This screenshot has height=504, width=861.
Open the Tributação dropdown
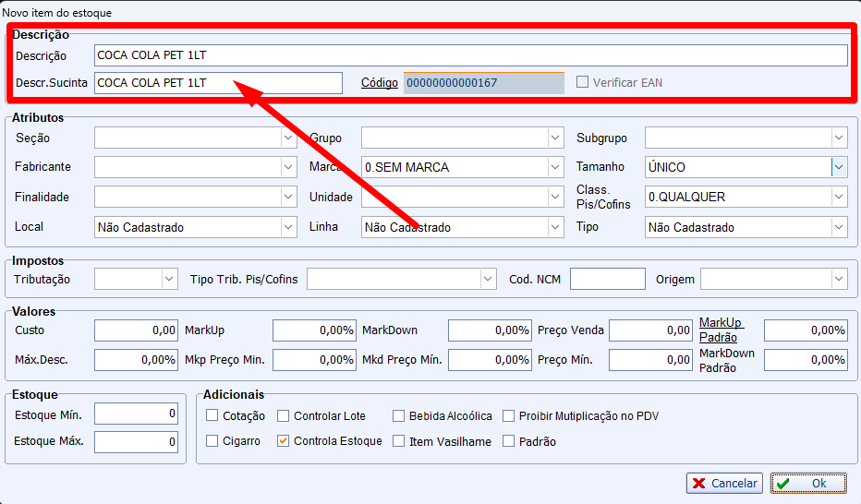(169, 279)
